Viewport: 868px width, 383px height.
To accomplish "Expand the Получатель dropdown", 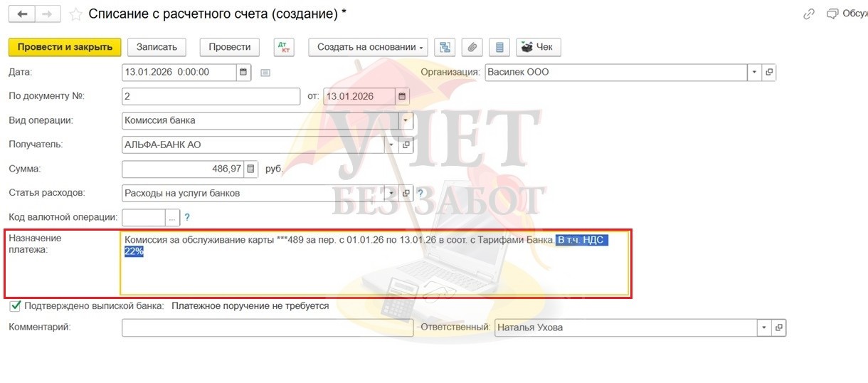I will coord(392,145).
